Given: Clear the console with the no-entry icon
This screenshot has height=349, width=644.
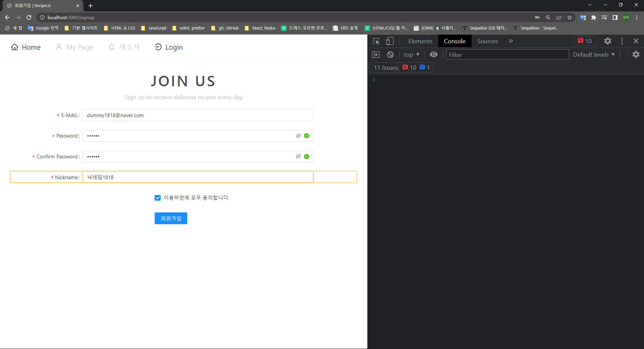Looking at the screenshot, I should point(390,54).
